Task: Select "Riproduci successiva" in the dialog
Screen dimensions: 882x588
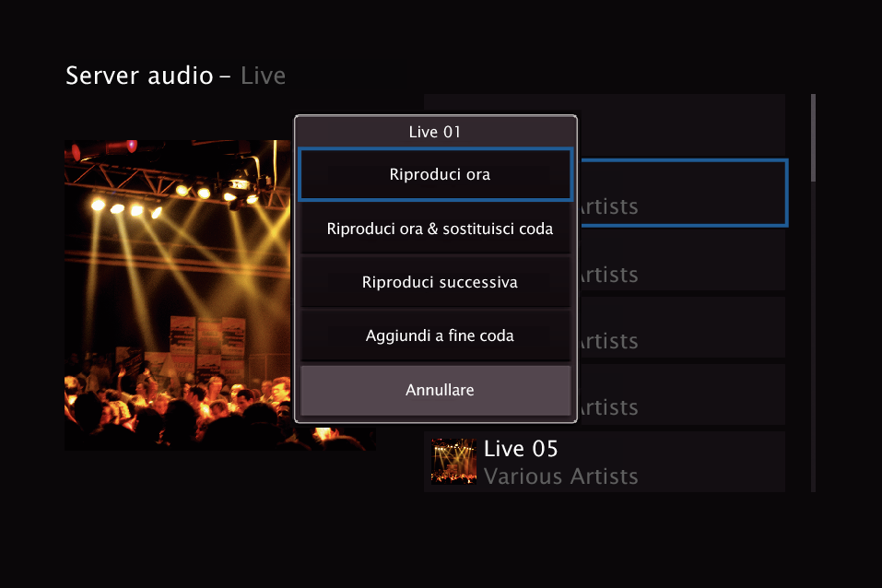Action: click(435, 282)
